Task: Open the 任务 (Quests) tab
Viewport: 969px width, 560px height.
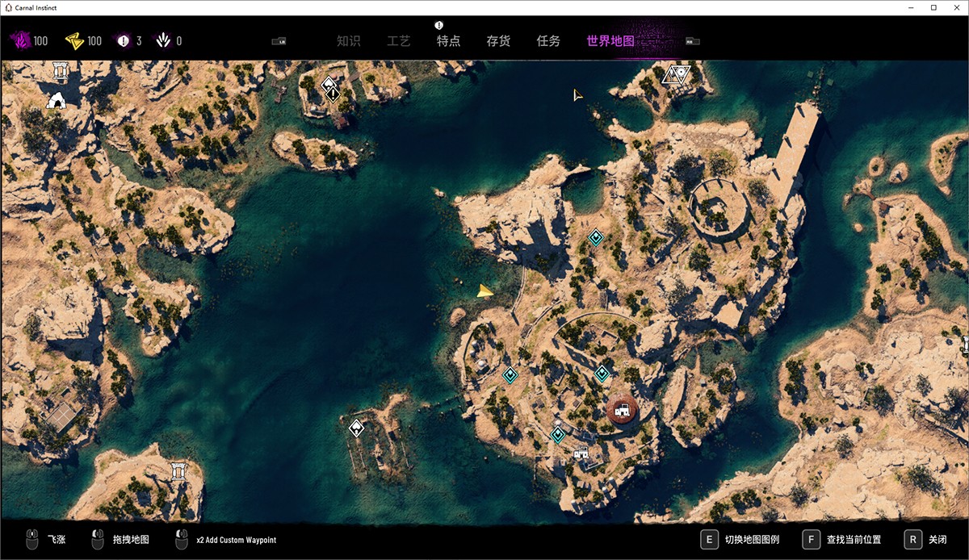Action: [x=548, y=41]
